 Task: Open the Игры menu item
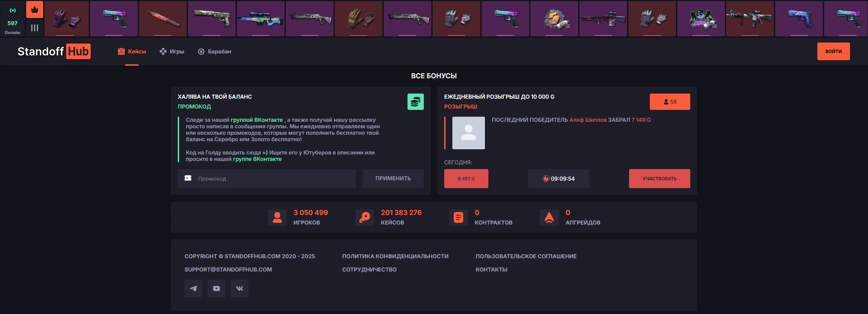pos(172,51)
